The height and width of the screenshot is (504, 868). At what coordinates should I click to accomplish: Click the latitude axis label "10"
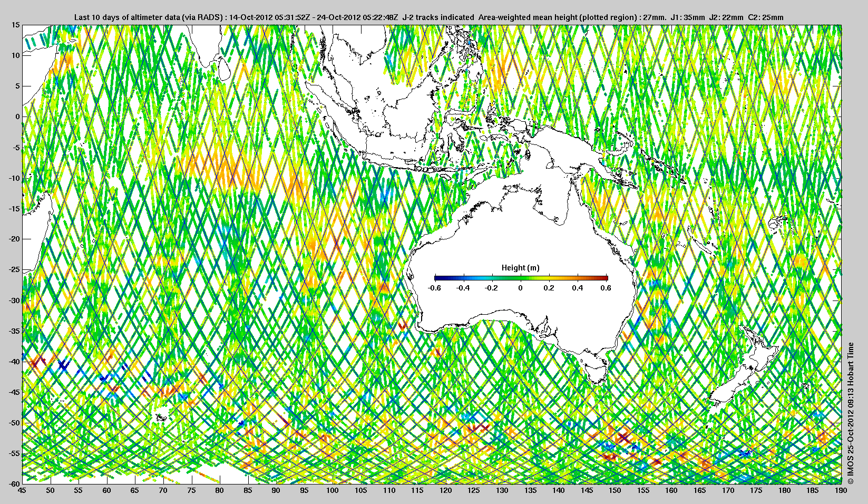click(x=16, y=55)
